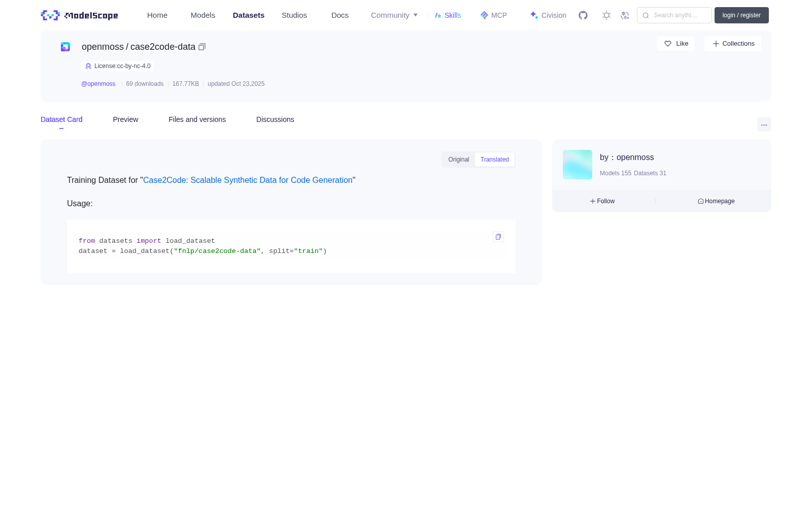Open the 'by : openmoss' organization name
The height and width of the screenshot is (508, 812).
[x=627, y=157]
